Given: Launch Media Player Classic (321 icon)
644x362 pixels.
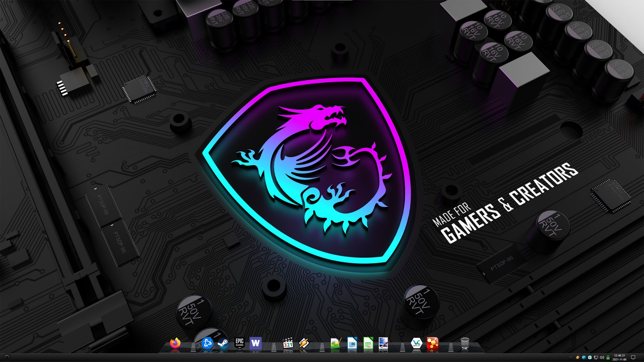Looking at the screenshot, I should pos(288,343).
